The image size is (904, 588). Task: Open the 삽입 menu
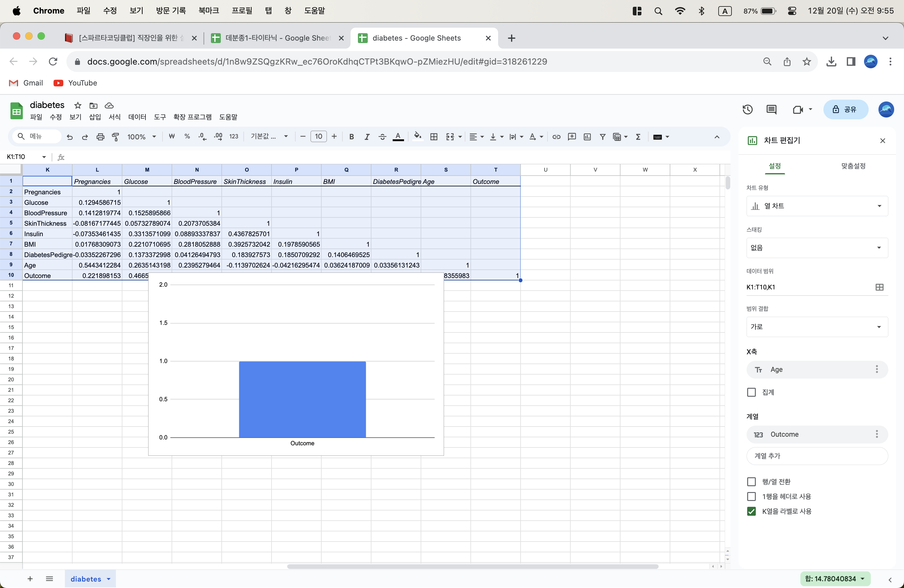tap(95, 117)
